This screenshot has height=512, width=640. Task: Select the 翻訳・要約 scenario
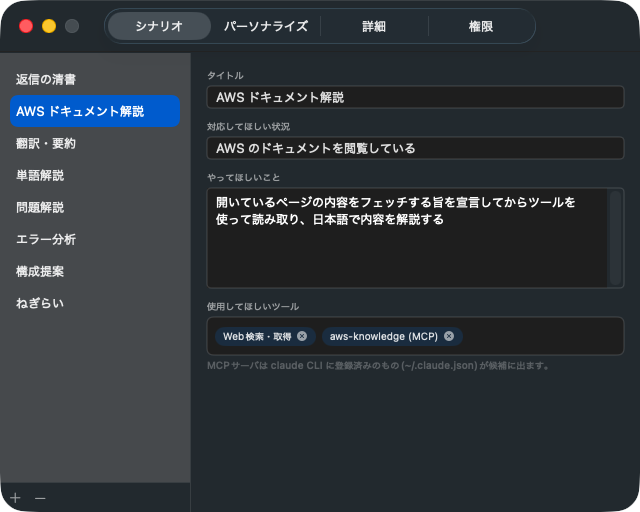[x=95, y=143]
